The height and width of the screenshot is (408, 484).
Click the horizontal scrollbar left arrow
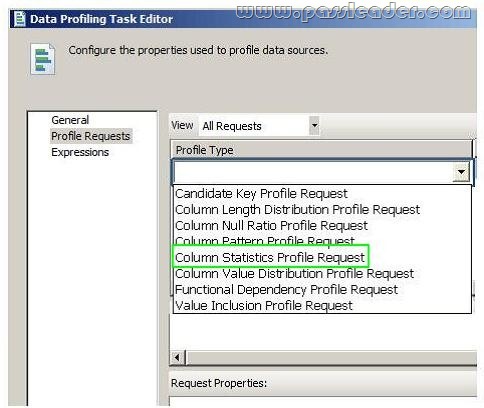point(177,358)
